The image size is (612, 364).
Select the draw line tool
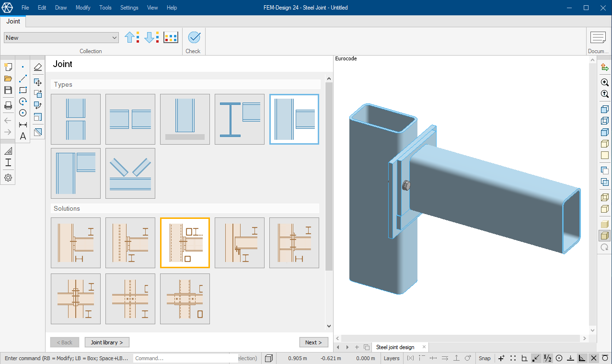[x=23, y=79]
